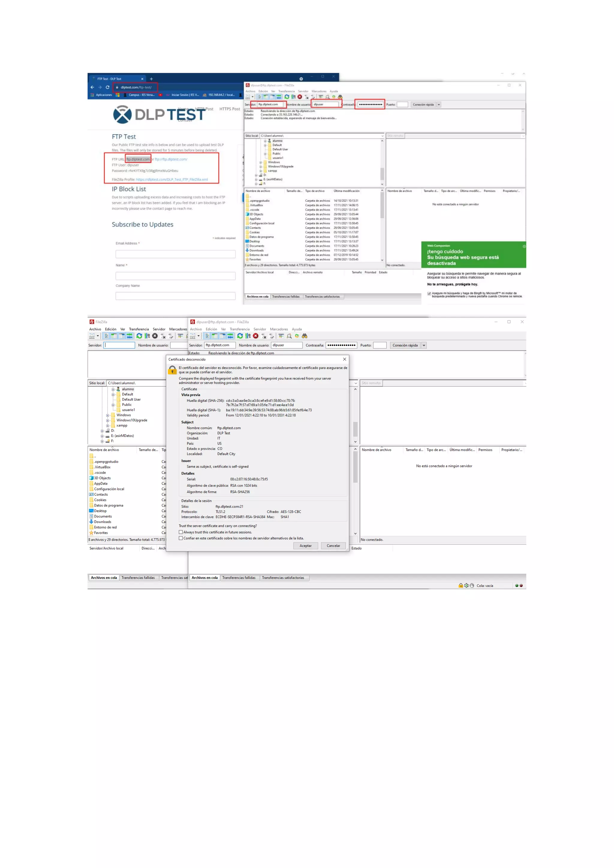614x868 pixels.
Task: Enable 'Always trust this certificate in future sessions'
Action: pos(181,532)
